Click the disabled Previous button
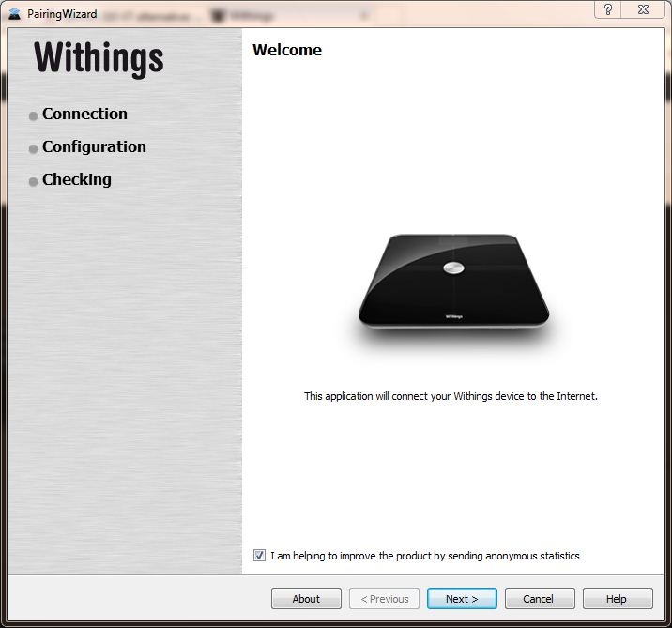The image size is (672, 628). tap(385, 599)
